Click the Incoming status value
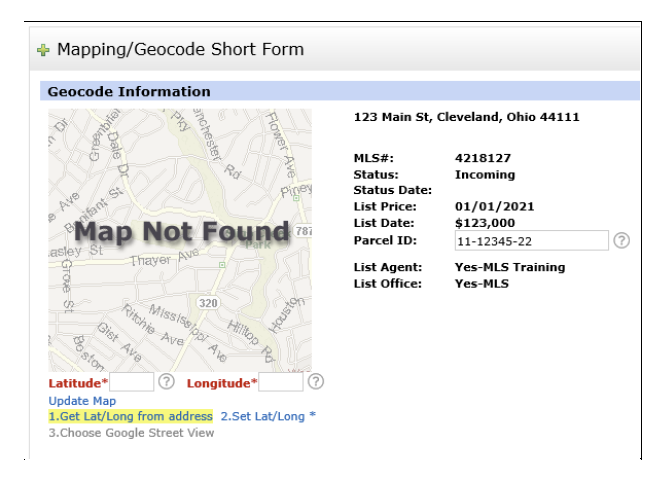Viewport: 662px width, 483px height. click(x=485, y=174)
